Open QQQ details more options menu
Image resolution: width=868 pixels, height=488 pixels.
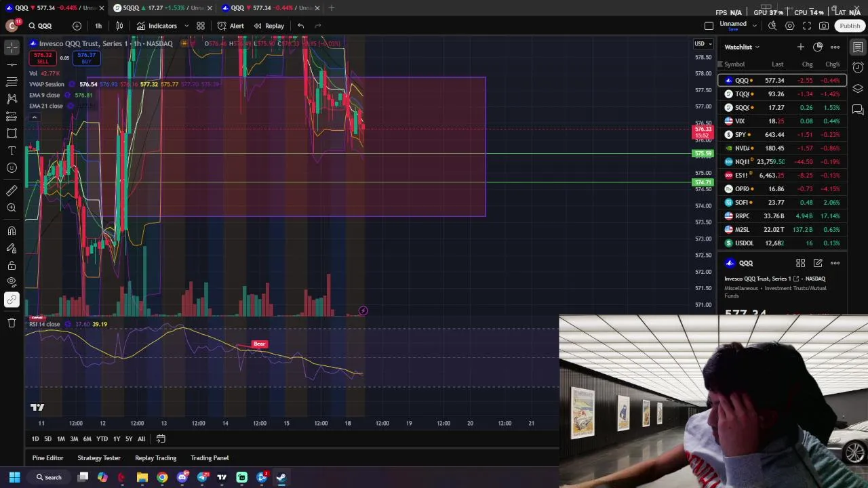[x=835, y=263]
